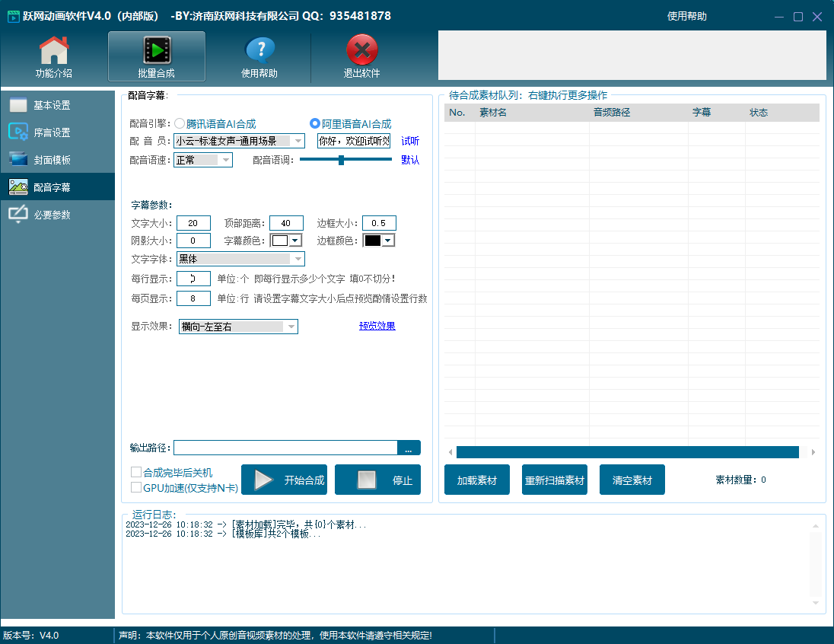Image resolution: width=834 pixels, height=644 pixels.
Task: Enable GPU加速 checkbox
Action: (136, 488)
